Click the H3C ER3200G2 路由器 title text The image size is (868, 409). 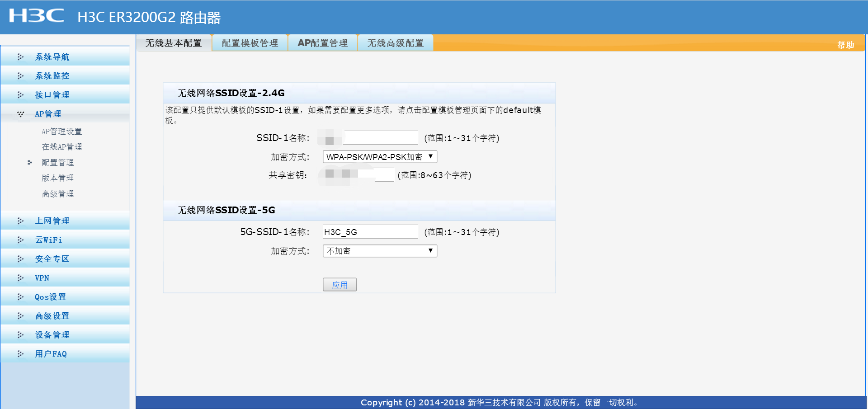(149, 17)
